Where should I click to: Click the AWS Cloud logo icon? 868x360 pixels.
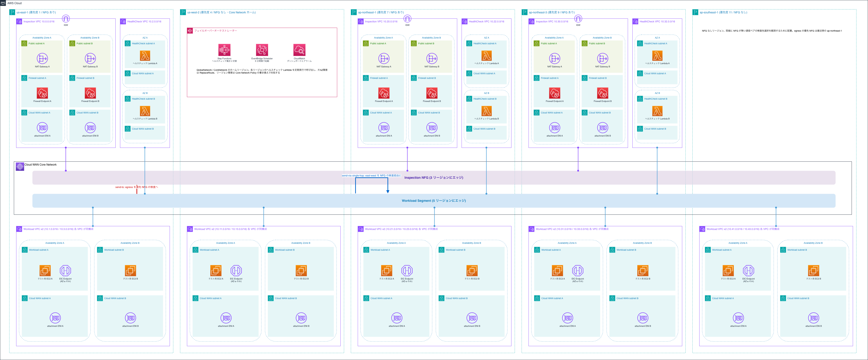point(3,3)
